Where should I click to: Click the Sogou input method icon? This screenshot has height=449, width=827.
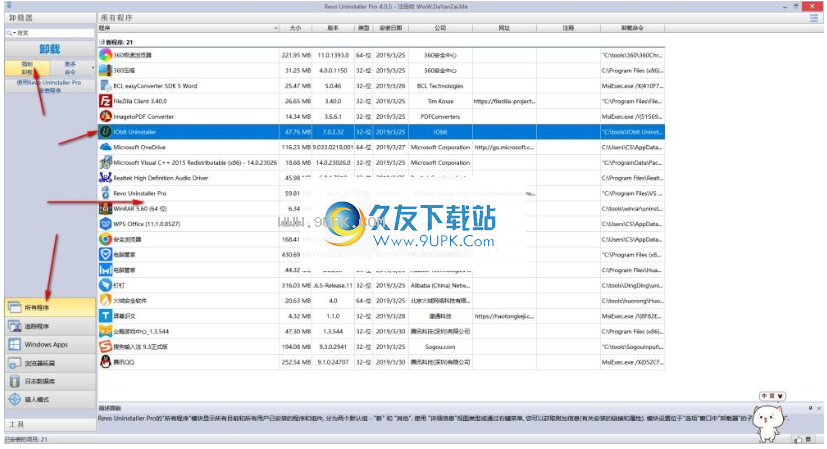tap(105, 347)
